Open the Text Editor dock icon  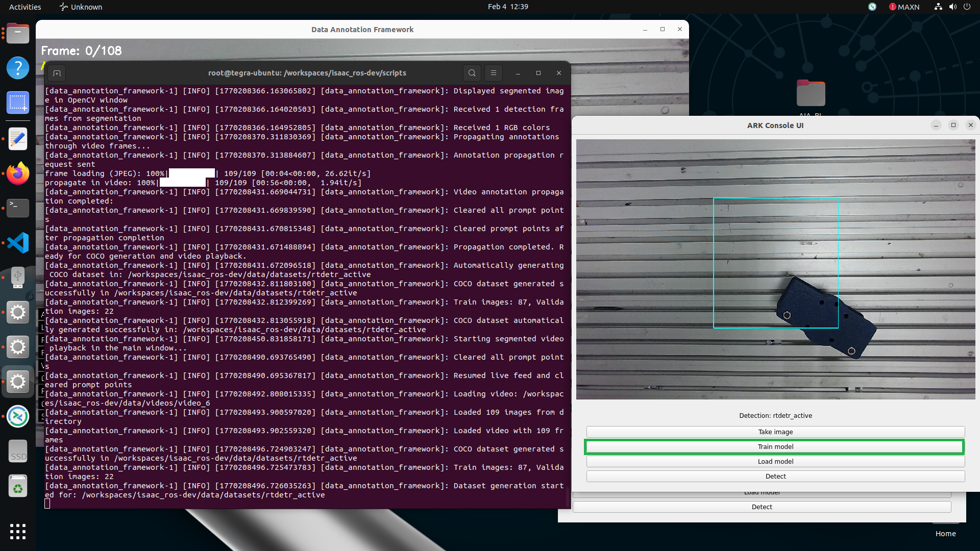[x=18, y=139]
